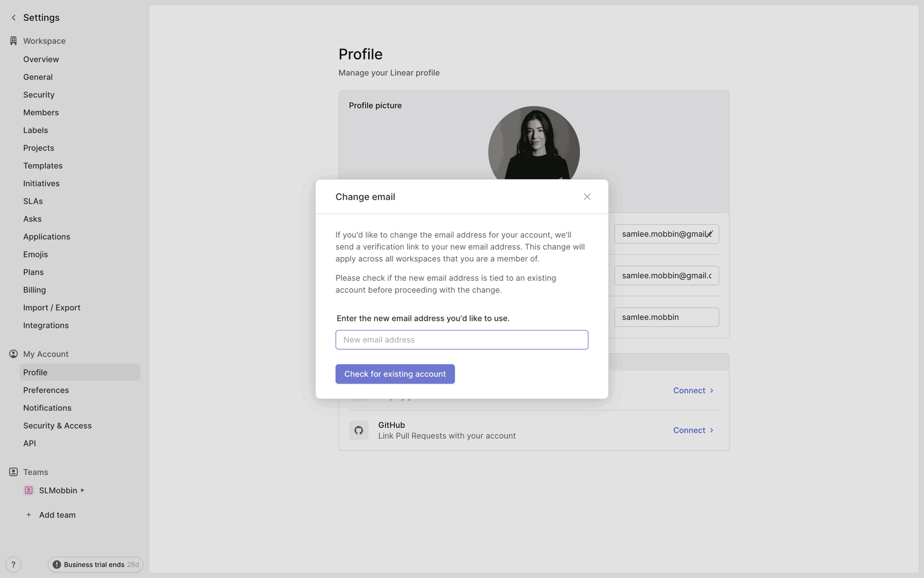Click the Workspace building icon

point(13,41)
